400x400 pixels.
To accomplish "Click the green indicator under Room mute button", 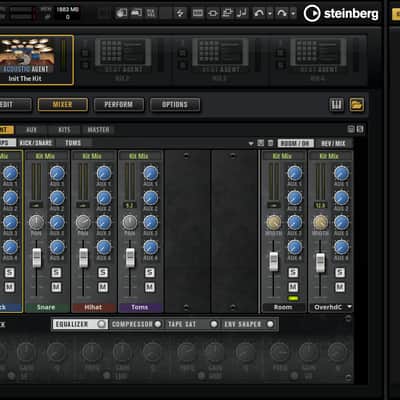I will coord(293,298).
